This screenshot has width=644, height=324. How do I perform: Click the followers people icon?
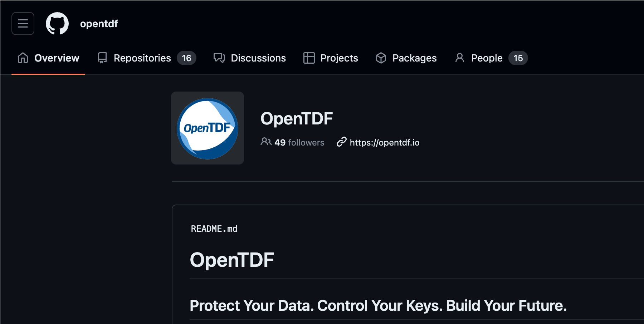(x=266, y=142)
